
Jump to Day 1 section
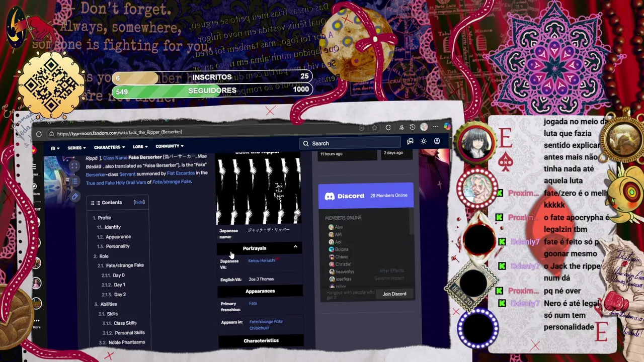[x=119, y=285]
